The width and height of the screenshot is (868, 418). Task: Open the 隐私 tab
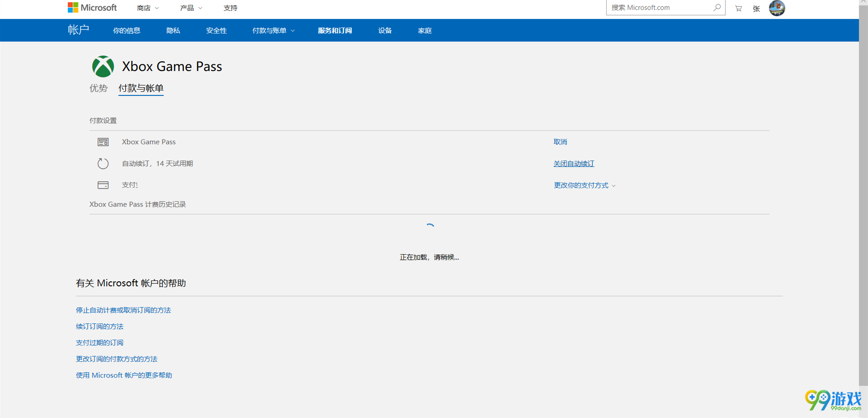pos(173,30)
